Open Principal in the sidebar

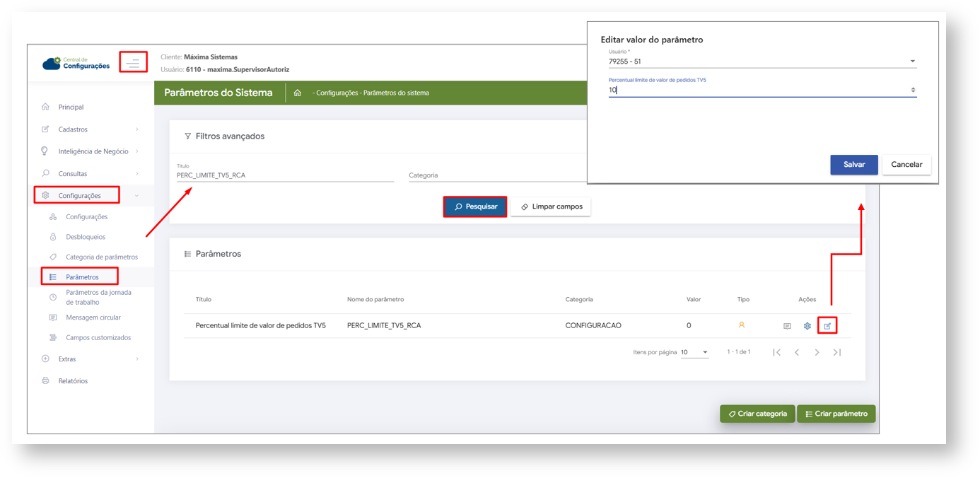click(71, 107)
